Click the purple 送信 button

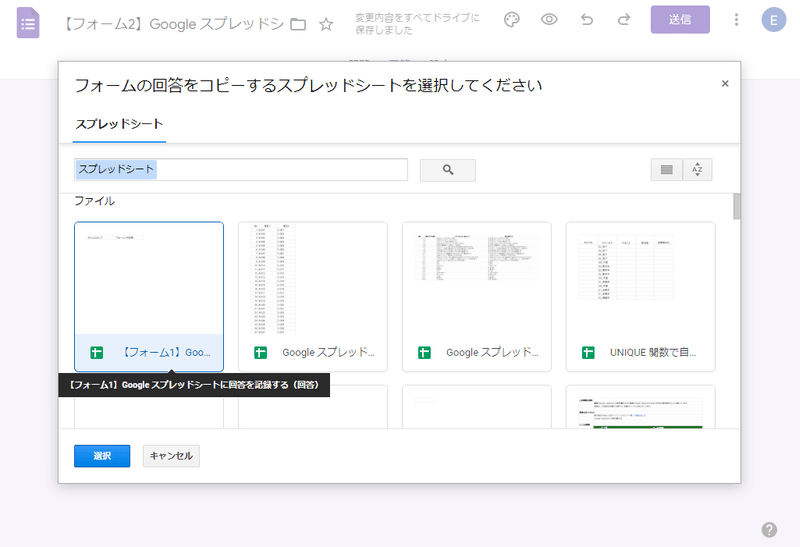680,19
